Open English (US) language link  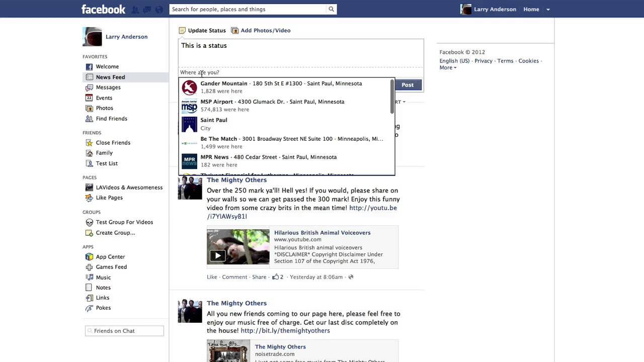point(454,61)
